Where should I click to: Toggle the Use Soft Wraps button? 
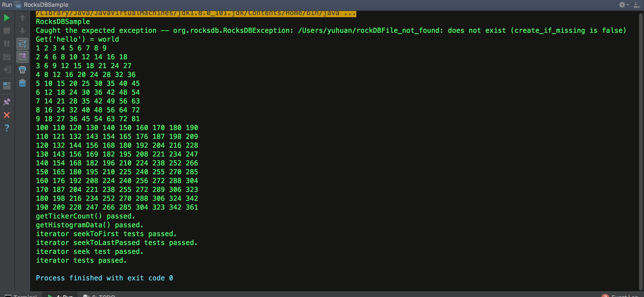coord(22,44)
